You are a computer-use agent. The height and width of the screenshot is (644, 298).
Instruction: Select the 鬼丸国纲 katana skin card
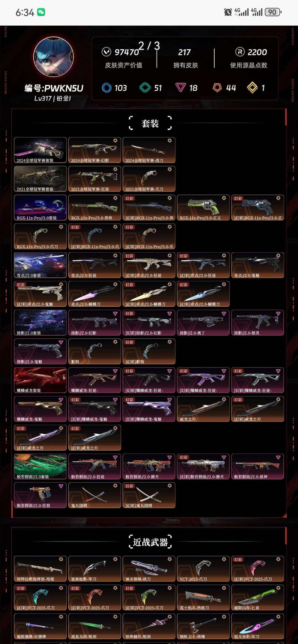click(95, 495)
